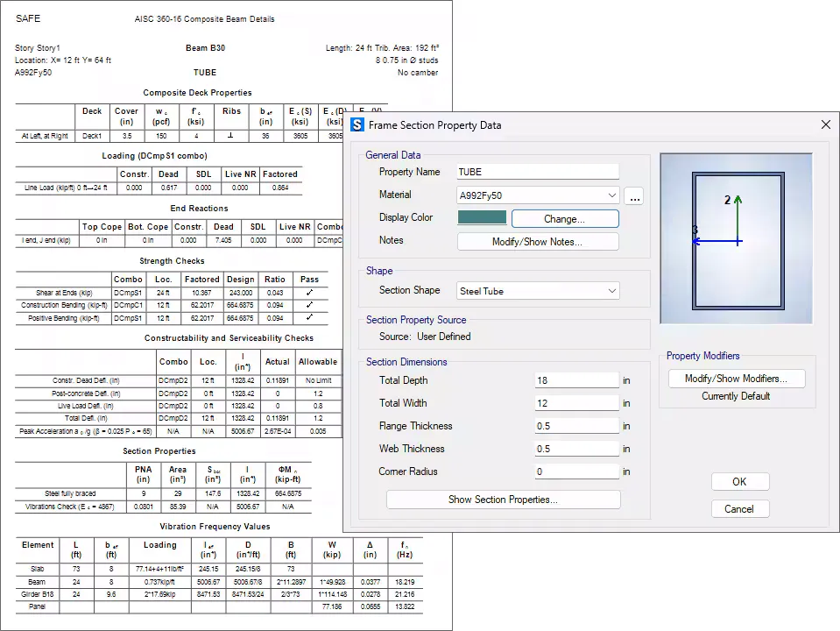This screenshot has height=631, width=840.
Task: Click the ellipsis button next to Material
Action: [634, 195]
